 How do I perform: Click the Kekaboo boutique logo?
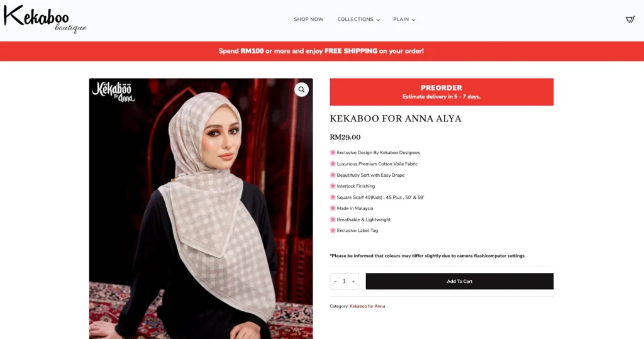(x=45, y=19)
